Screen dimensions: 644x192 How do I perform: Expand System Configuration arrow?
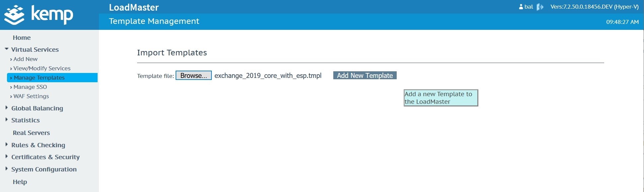(x=7, y=169)
